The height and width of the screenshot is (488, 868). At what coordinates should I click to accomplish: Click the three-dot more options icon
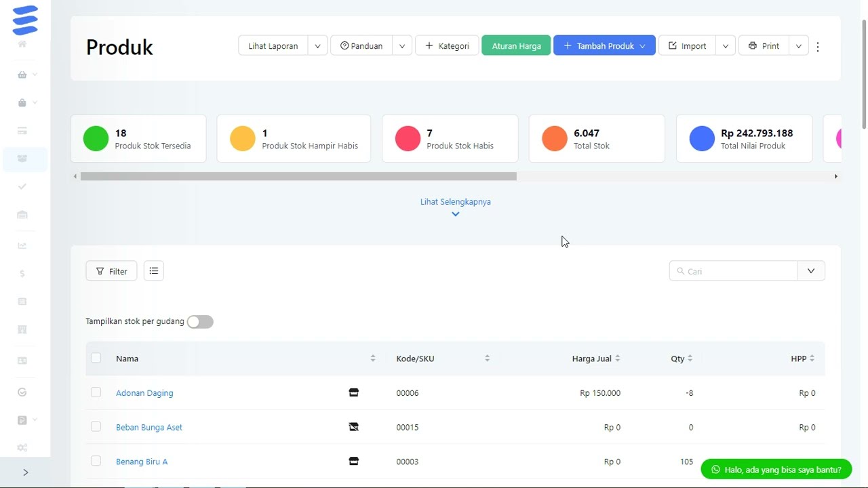(x=818, y=47)
